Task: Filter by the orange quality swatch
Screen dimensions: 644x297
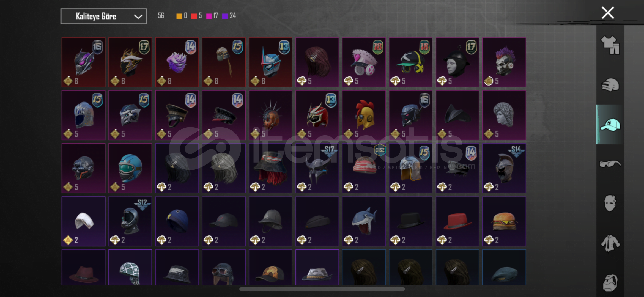Action: (179, 16)
